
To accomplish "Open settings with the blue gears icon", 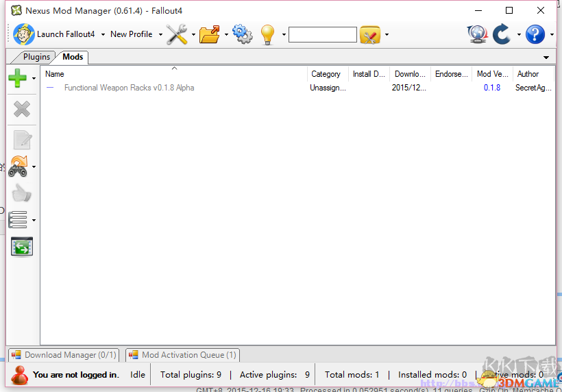I will click(243, 34).
